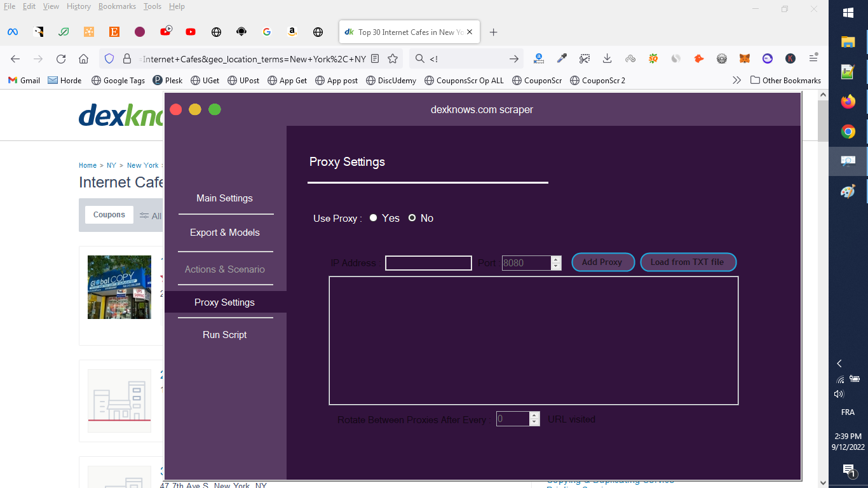Viewport: 868px width, 488px height.
Task: Select No for Use Proxy
Action: 412,218
